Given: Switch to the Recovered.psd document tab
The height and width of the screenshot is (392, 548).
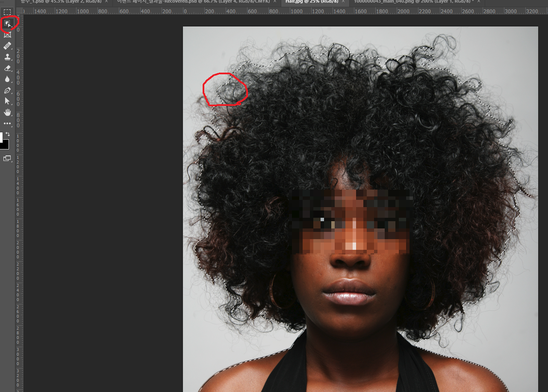Looking at the screenshot, I should click(x=194, y=1).
